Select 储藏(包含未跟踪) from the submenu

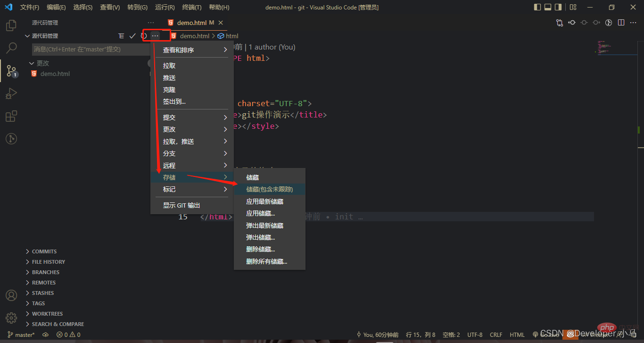tap(270, 189)
